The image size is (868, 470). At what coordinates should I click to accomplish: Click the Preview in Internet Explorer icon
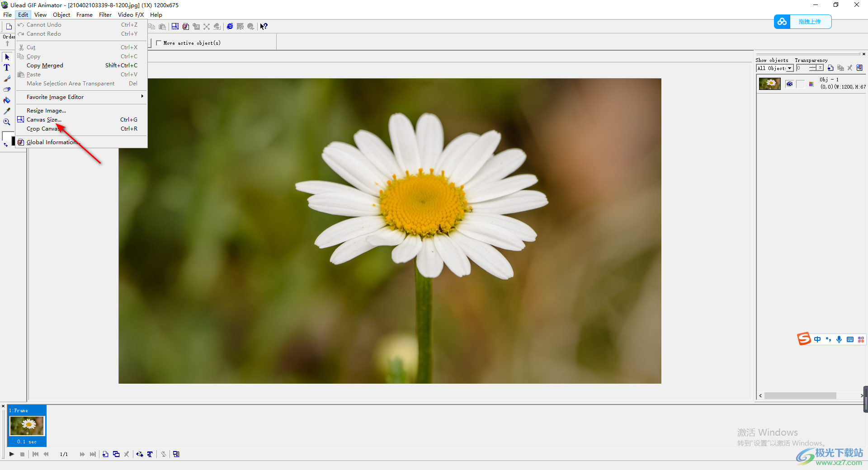[230, 27]
